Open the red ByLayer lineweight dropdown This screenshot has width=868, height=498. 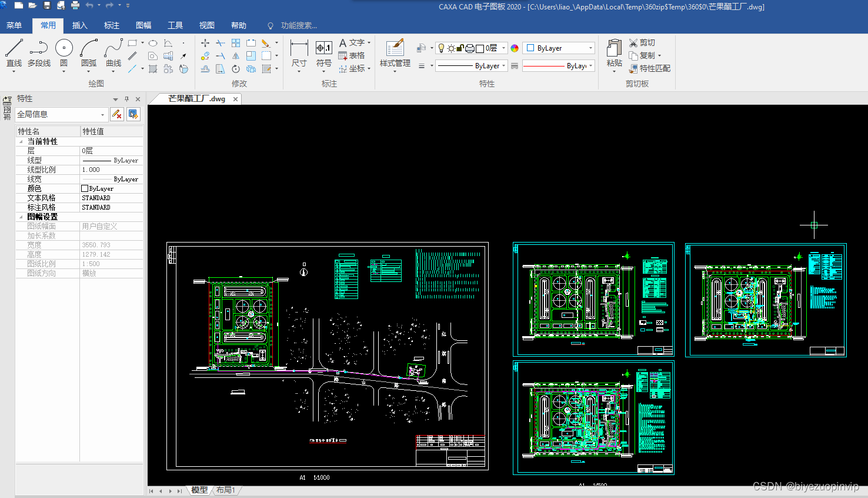pos(590,66)
